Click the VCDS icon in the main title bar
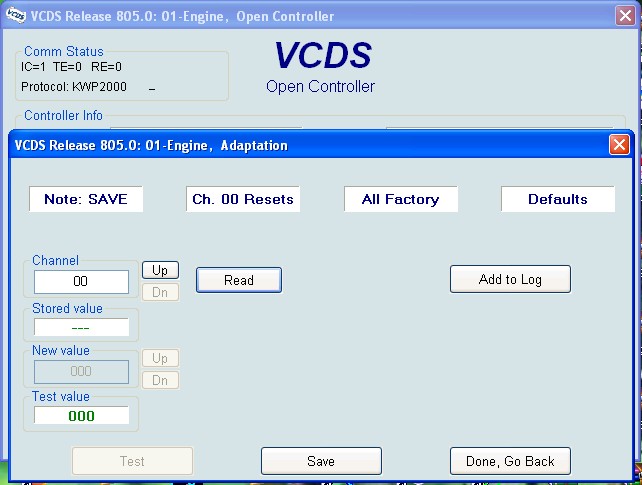Image resolution: width=642 pixels, height=485 pixels. click(x=15, y=15)
